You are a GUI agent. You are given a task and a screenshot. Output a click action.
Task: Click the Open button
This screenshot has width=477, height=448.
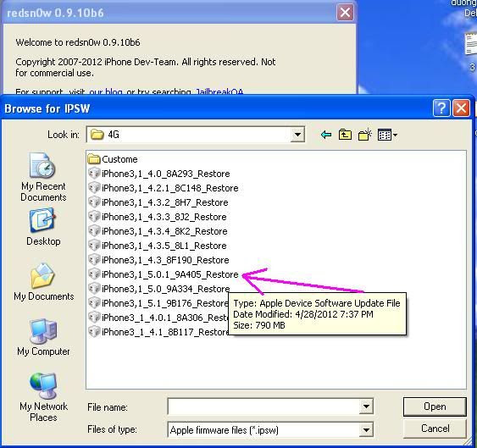point(435,407)
